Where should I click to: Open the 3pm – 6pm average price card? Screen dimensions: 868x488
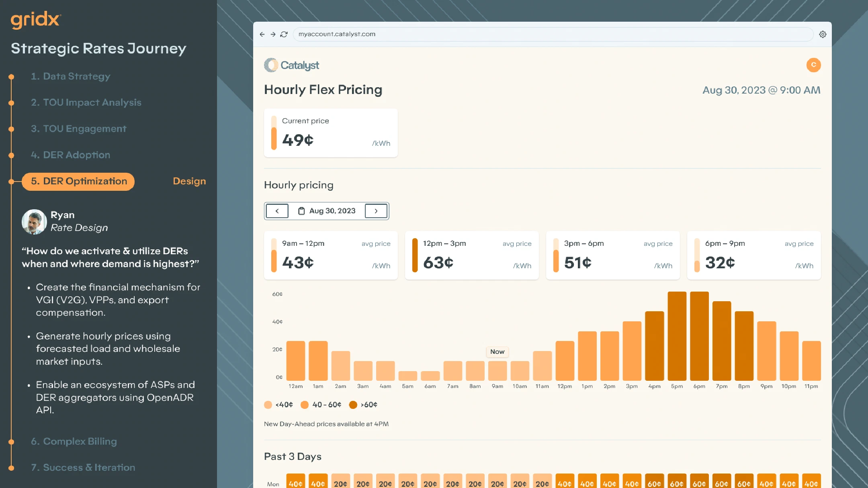613,255
